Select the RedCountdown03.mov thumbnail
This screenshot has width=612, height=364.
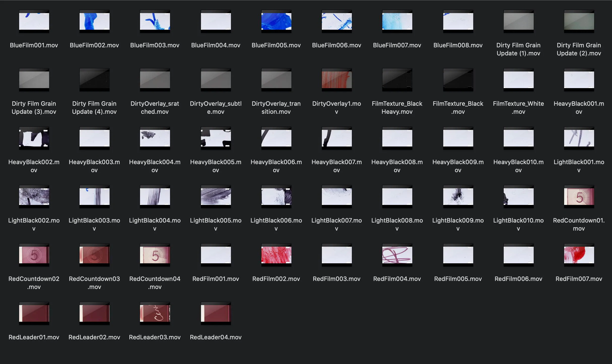(94, 255)
